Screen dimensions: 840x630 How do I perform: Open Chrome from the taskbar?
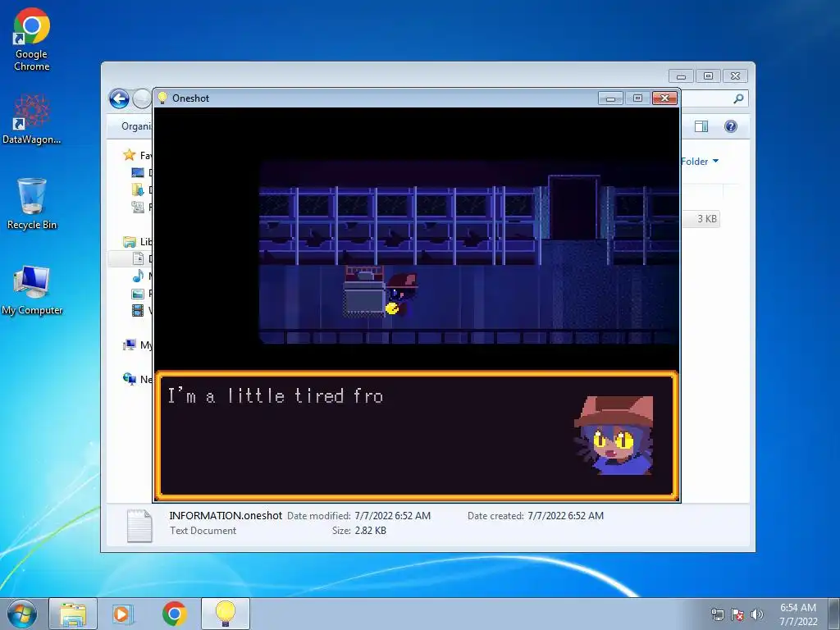pyautogui.click(x=174, y=614)
